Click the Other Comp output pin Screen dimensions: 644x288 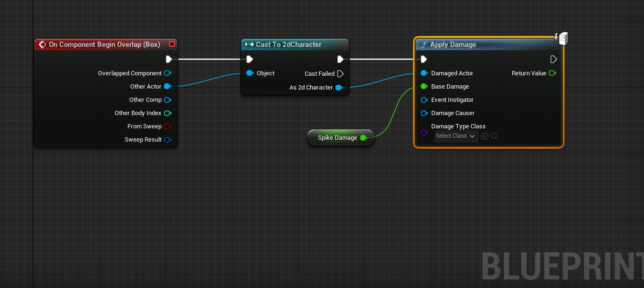[x=167, y=100]
